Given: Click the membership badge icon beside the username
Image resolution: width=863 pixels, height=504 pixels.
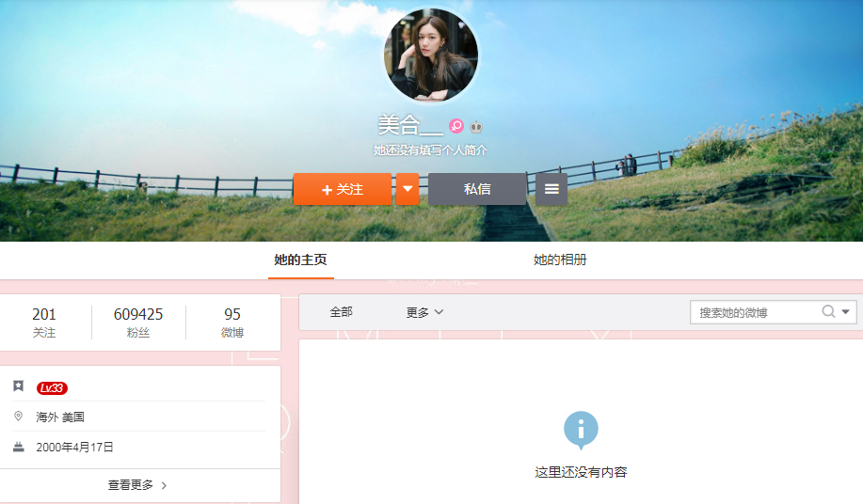Looking at the screenshot, I should (477, 126).
